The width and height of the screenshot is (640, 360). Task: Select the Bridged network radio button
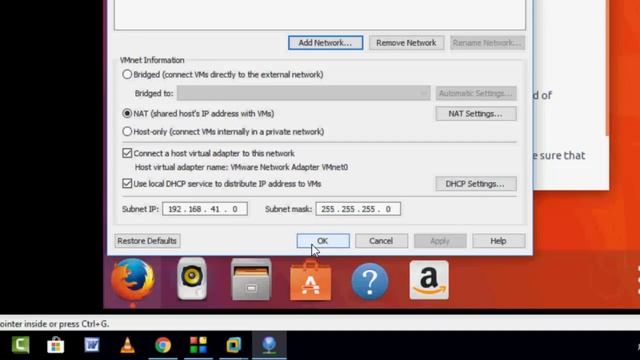(x=127, y=74)
